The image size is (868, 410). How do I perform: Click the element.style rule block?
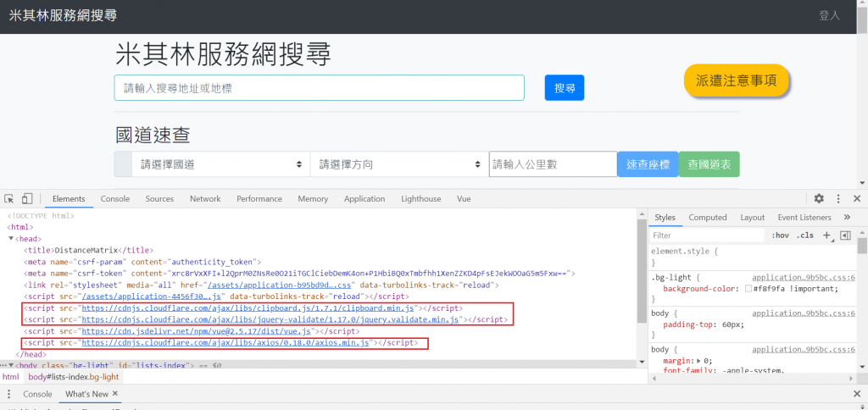click(x=753, y=256)
